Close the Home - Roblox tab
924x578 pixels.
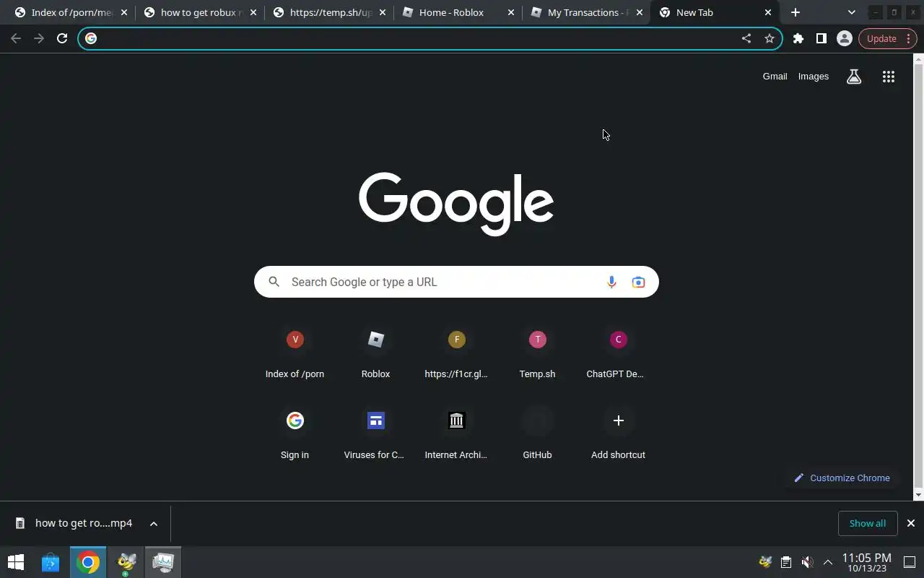[x=511, y=12]
